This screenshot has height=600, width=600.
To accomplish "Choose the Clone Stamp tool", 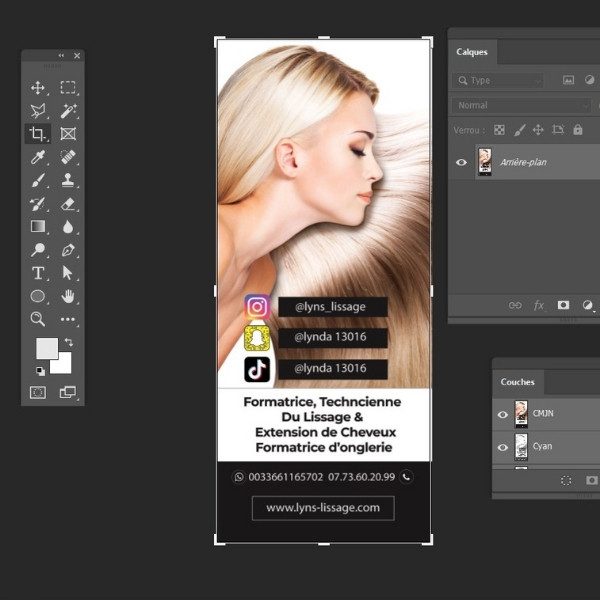I will [x=68, y=180].
